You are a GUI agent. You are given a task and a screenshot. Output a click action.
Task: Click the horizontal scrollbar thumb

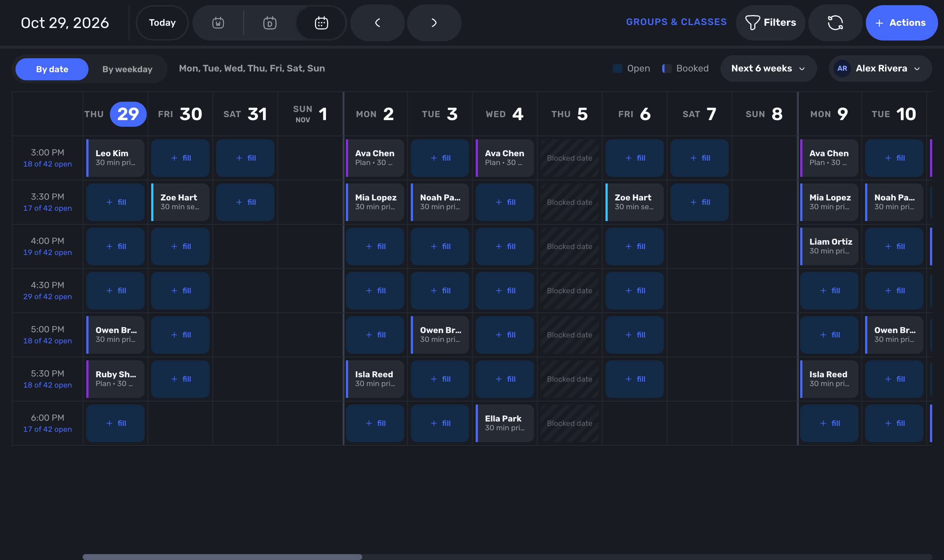[222, 557]
